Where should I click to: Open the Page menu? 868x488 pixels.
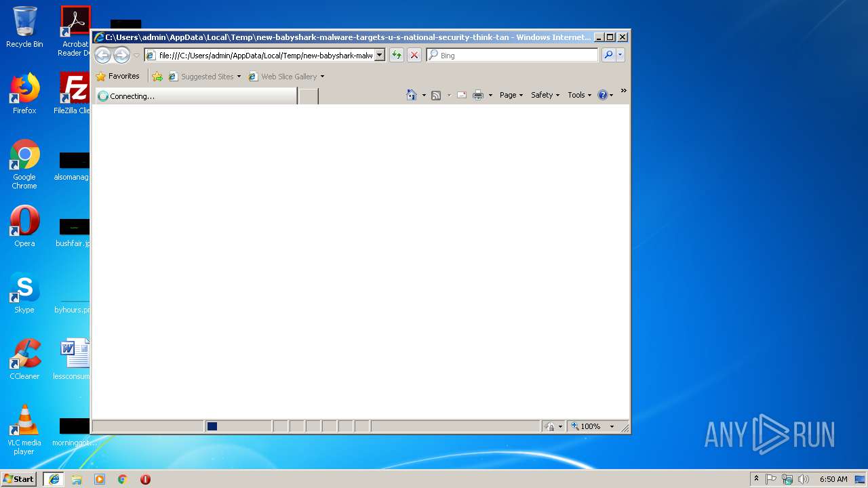pyautogui.click(x=511, y=96)
